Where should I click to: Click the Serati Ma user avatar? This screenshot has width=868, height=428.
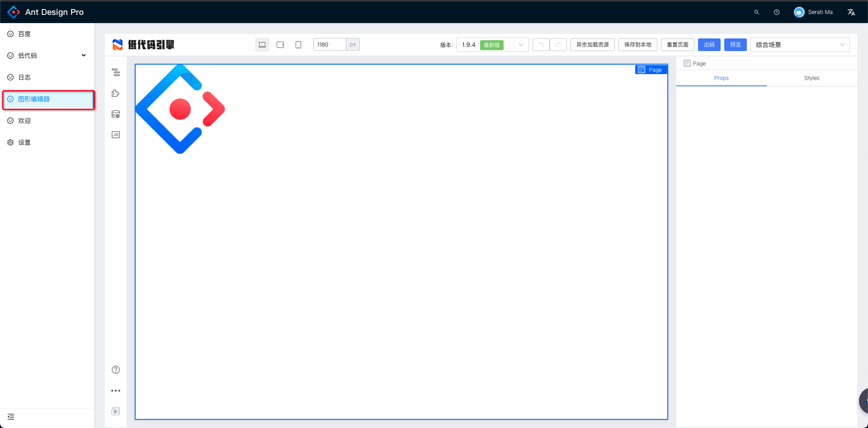[799, 12]
